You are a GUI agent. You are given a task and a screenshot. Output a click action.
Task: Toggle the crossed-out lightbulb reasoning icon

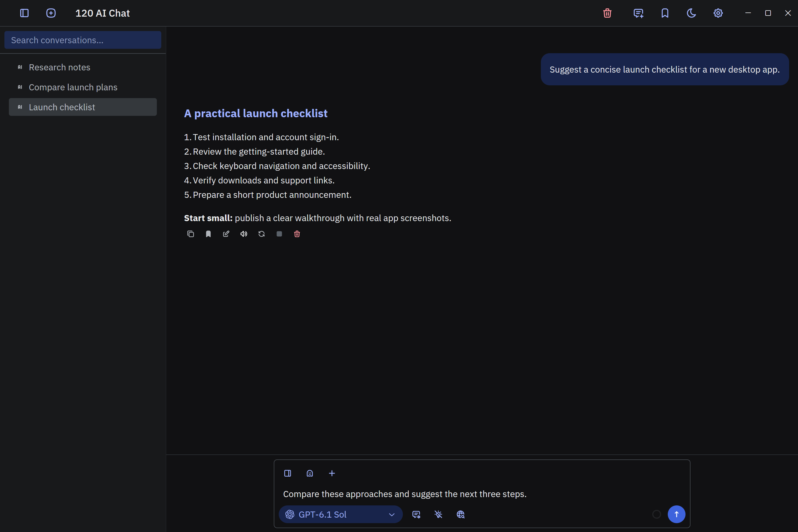pos(438,514)
